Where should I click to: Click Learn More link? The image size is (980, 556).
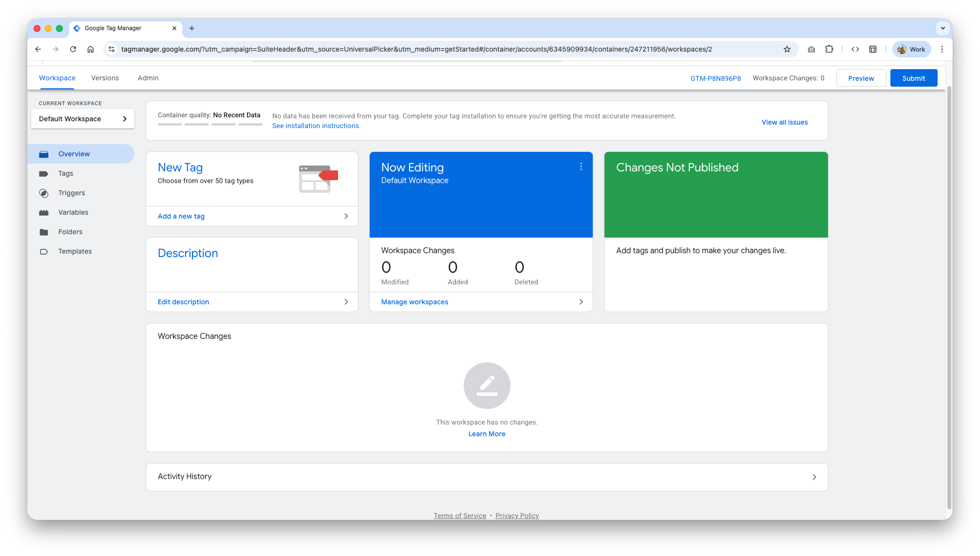(487, 434)
